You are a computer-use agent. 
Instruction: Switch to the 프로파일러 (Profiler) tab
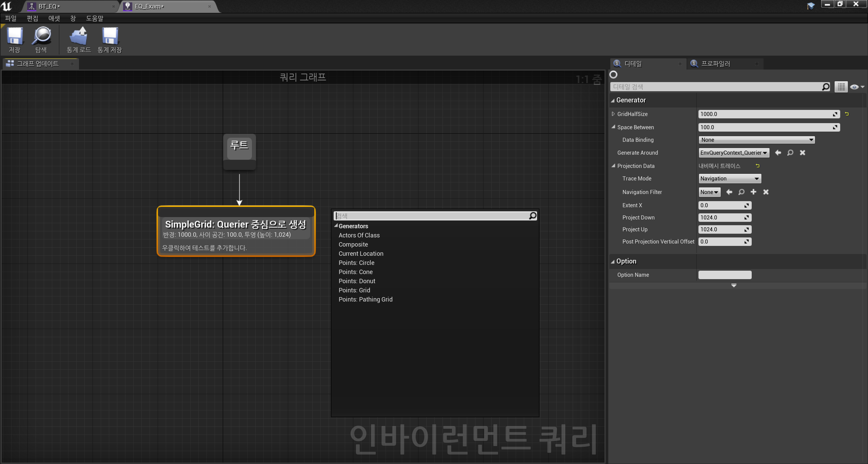click(x=715, y=64)
